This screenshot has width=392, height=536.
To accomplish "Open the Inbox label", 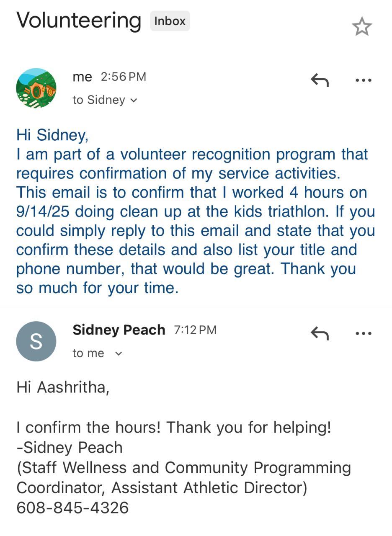I will [170, 21].
